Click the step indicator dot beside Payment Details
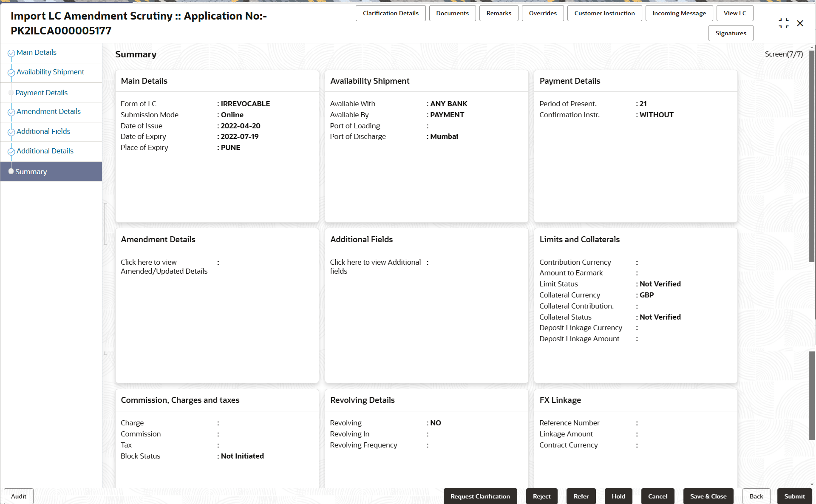816x504 pixels. point(11,93)
